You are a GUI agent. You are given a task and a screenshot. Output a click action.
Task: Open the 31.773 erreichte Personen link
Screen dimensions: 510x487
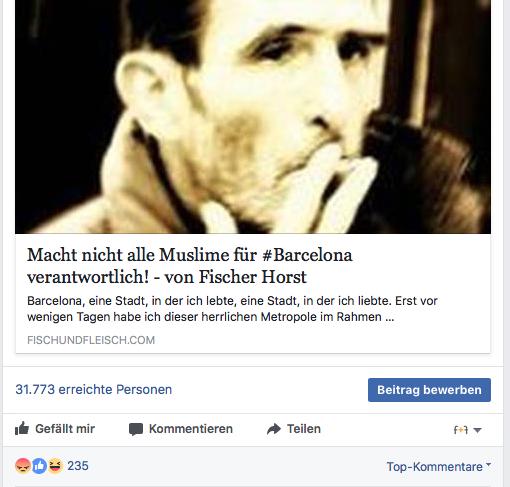94,389
